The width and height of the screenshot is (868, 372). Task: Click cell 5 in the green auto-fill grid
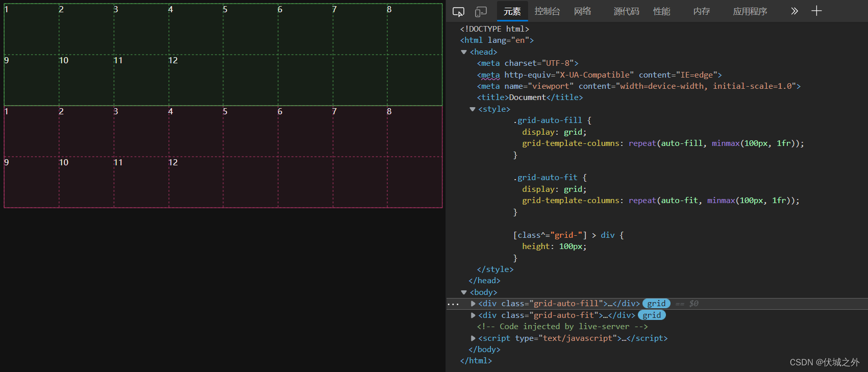pos(251,29)
